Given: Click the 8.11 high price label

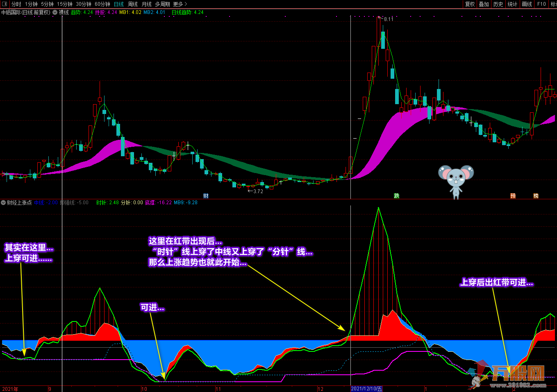Looking at the screenshot, I should pyautogui.click(x=388, y=19).
